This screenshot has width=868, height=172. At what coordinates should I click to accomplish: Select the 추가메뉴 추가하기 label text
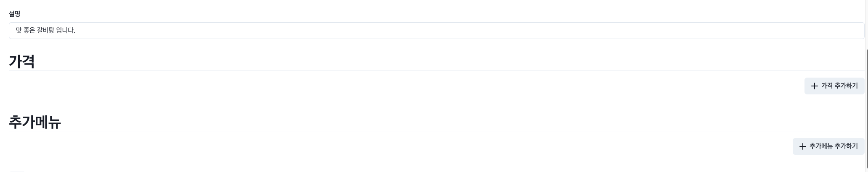pyautogui.click(x=834, y=146)
